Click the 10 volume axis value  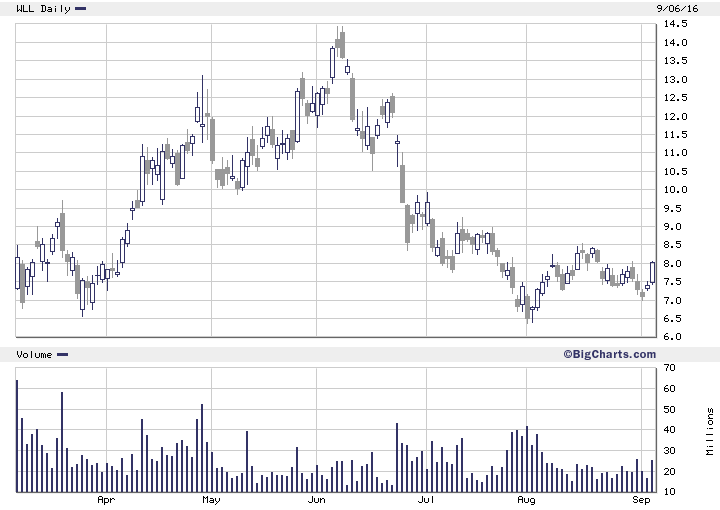(x=669, y=492)
